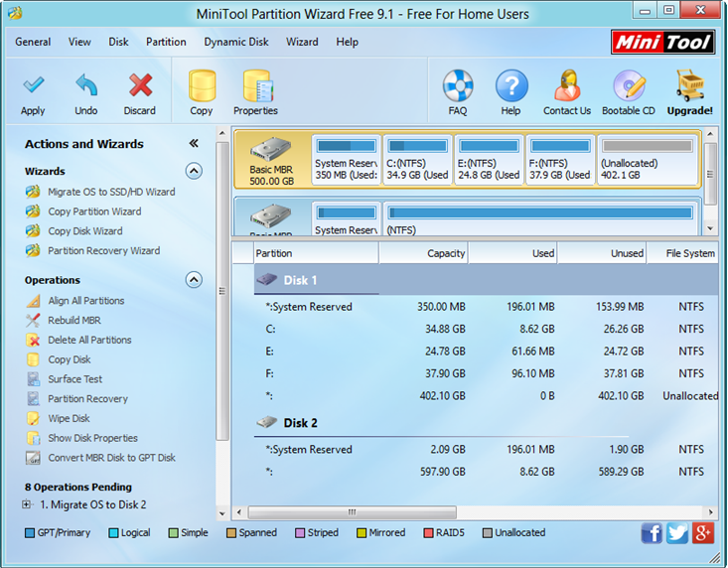
Task: Click the left panel scroll down arrow
Action: (221, 513)
